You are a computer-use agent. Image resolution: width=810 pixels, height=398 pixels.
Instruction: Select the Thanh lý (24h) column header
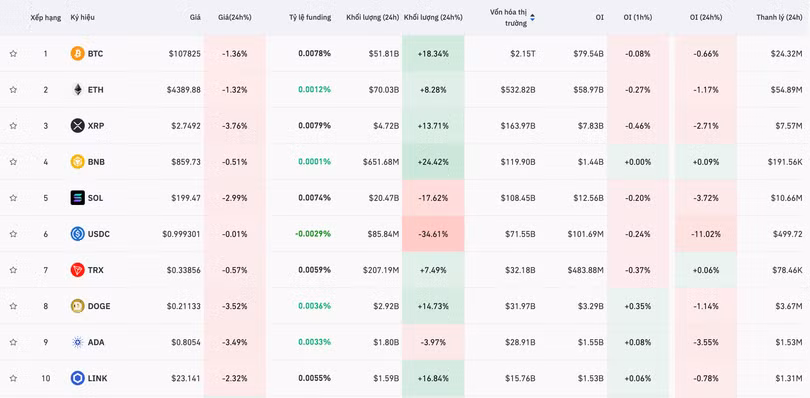tap(779, 17)
